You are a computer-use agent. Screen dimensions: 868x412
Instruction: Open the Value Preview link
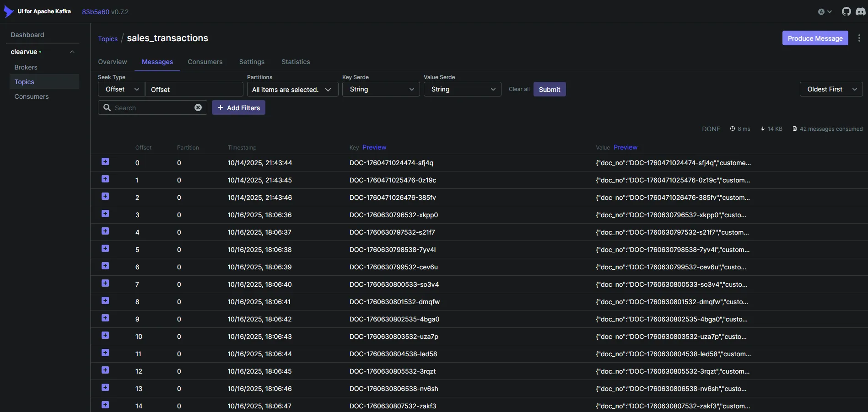[x=625, y=147]
